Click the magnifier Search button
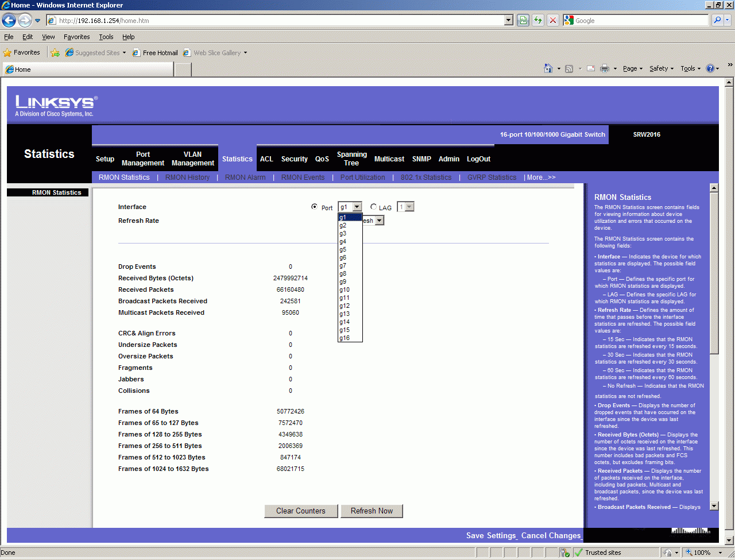This screenshot has width=735, height=560. click(717, 21)
